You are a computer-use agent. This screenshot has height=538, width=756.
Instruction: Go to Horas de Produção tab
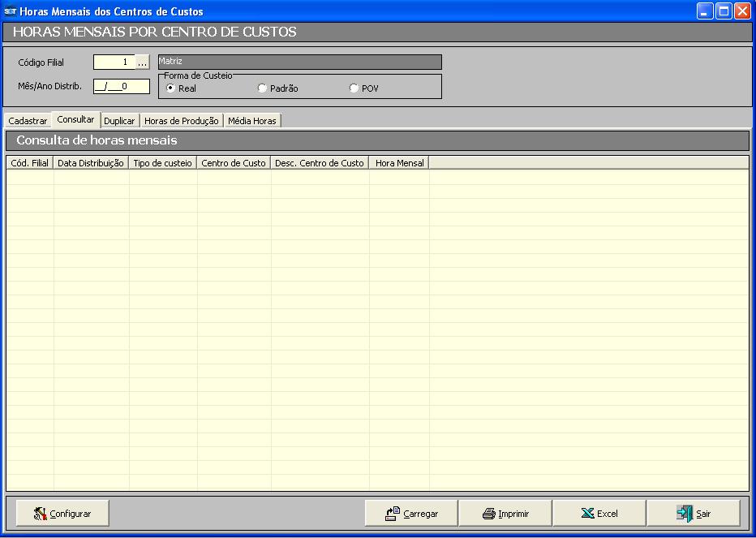pyautogui.click(x=182, y=121)
